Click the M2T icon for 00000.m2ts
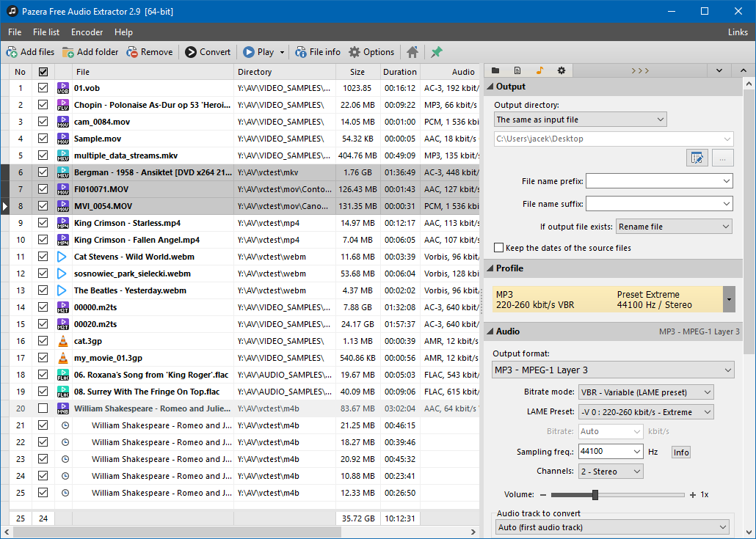The width and height of the screenshot is (756, 539). tap(63, 307)
